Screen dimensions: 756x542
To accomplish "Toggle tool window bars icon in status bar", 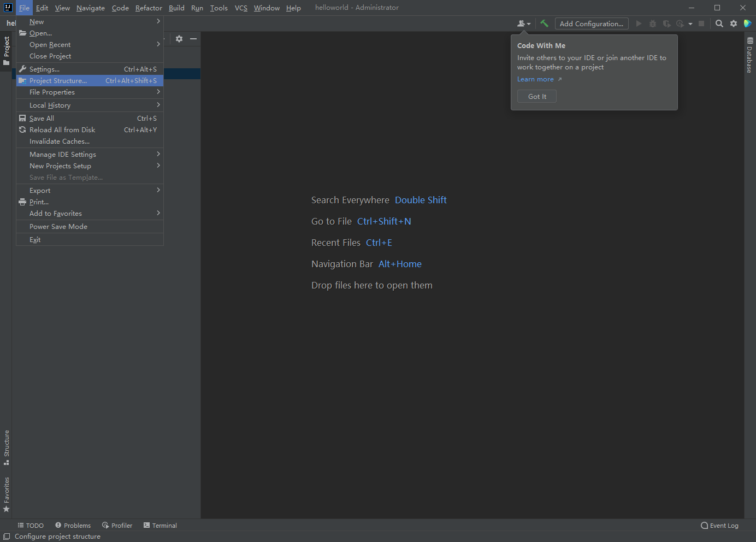I will tap(7, 537).
